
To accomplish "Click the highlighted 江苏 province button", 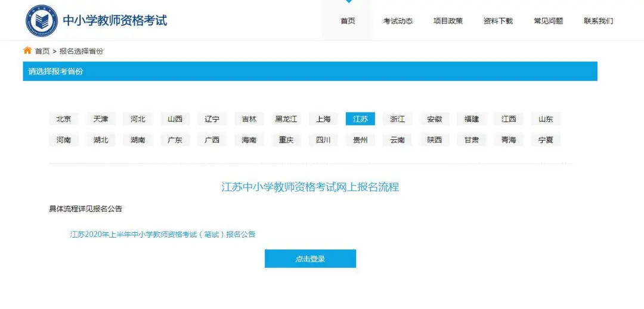I will [x=360, y=119].
